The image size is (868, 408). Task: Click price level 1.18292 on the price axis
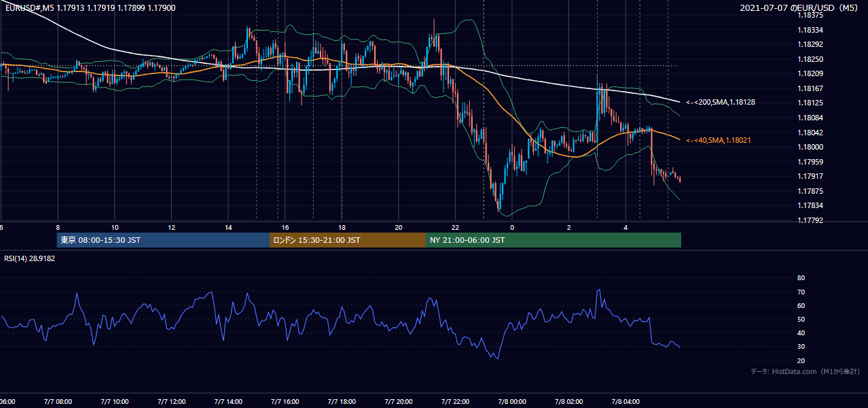pos(810,44)
